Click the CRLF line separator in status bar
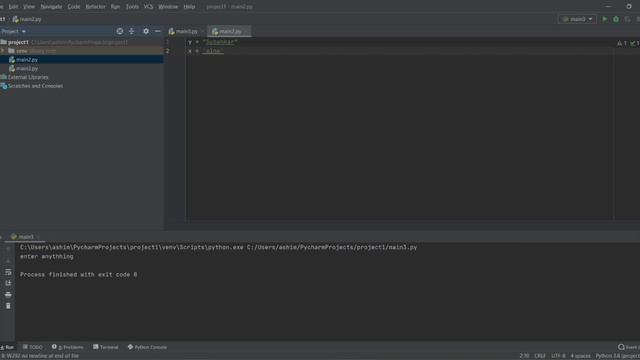The image size is (640, 360). click(540, 356)
